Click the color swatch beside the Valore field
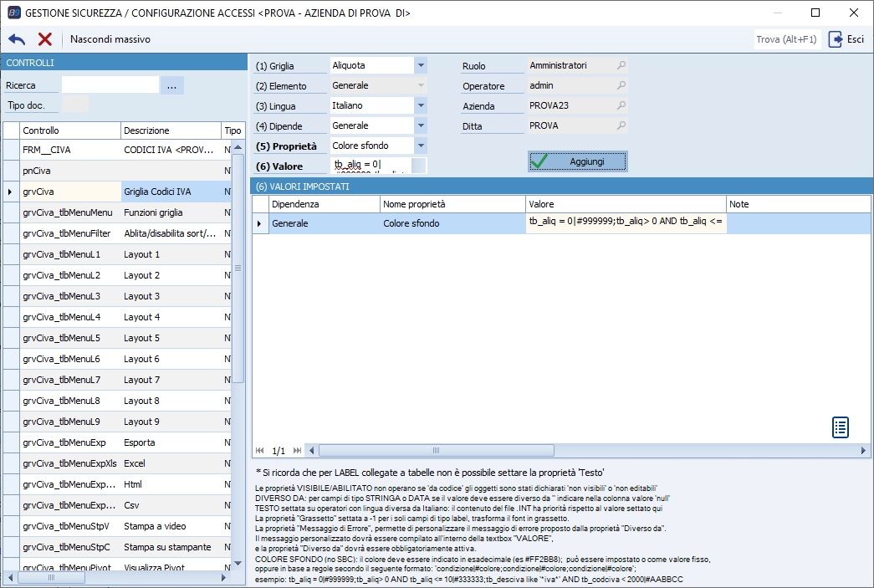Viewport: 874px width, 588px height. [419, 166]
